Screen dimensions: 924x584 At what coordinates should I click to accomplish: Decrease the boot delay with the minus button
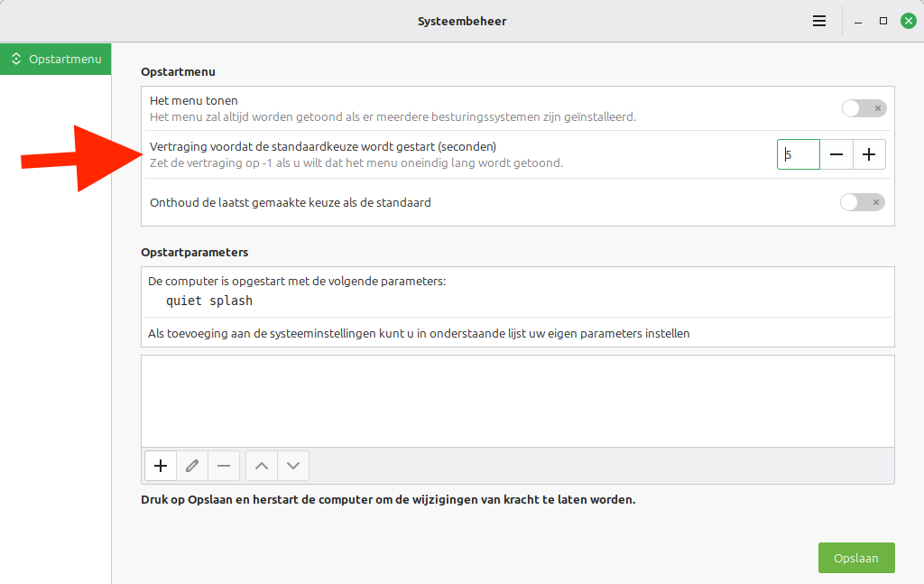pyautogui.click(x=836, y=154)
